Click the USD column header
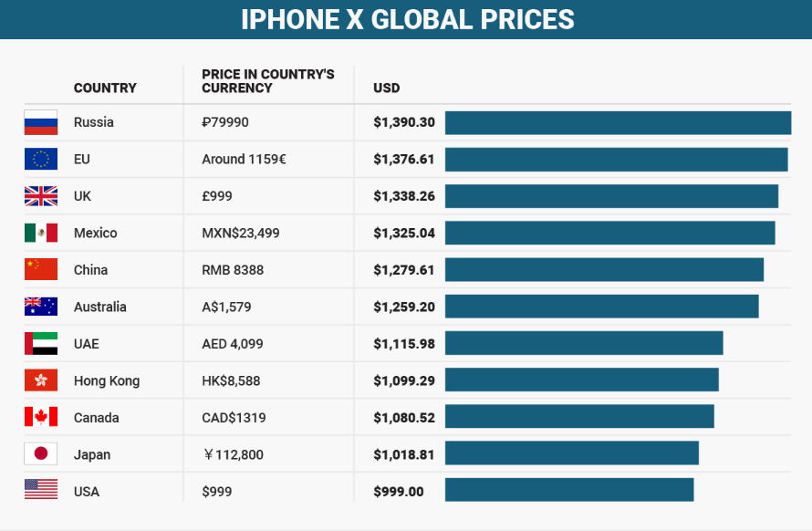This screenshot has width=812, height=531. click(387, 88)
